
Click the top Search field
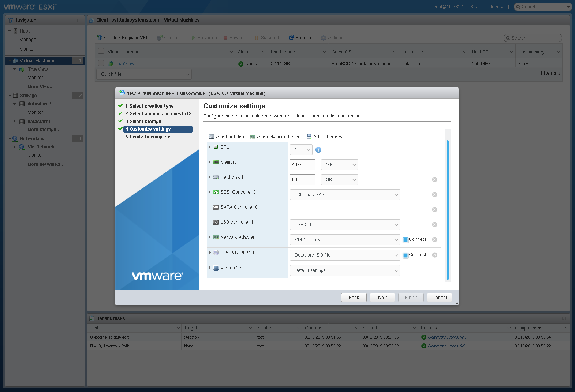coord(543,7)
